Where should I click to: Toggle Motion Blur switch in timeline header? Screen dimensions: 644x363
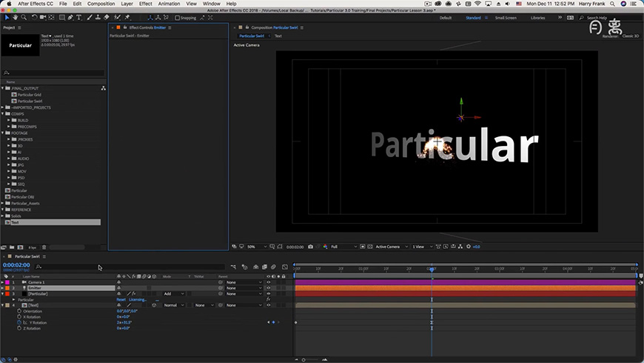(274, 267)
